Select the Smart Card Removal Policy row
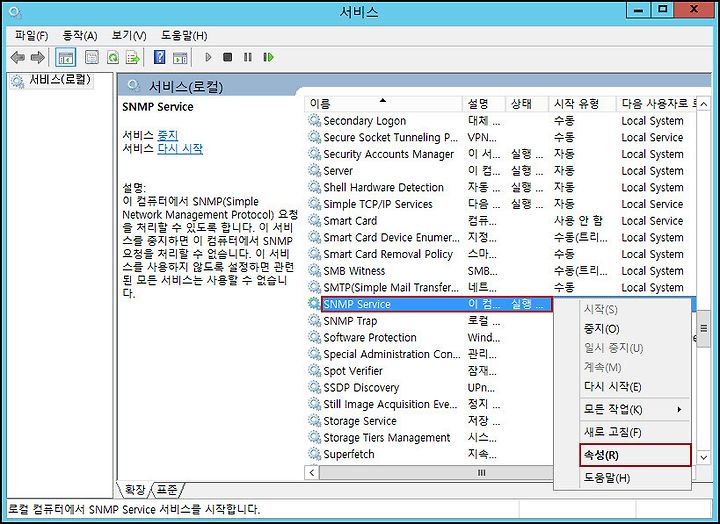The height and width of the screenshot is (524, 720). pyautogui.click(x=501, y=254)
